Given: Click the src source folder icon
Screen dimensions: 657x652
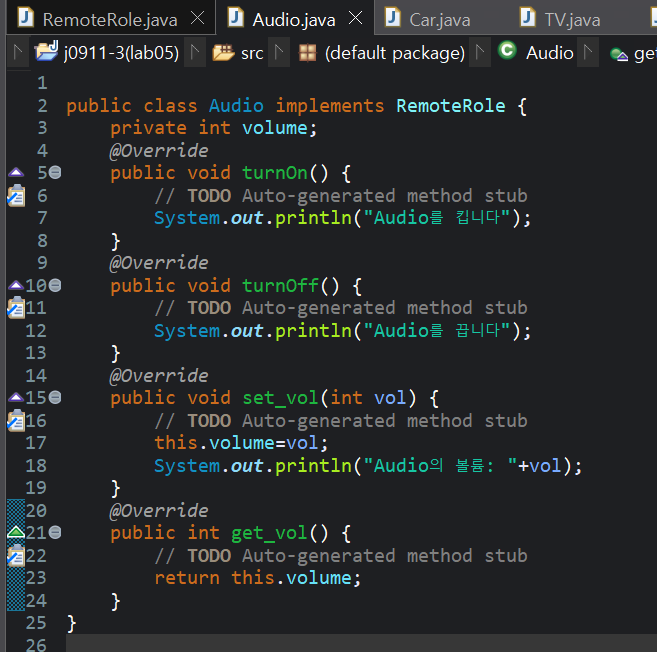Looking at the screenshot, I should pos(223,53).
